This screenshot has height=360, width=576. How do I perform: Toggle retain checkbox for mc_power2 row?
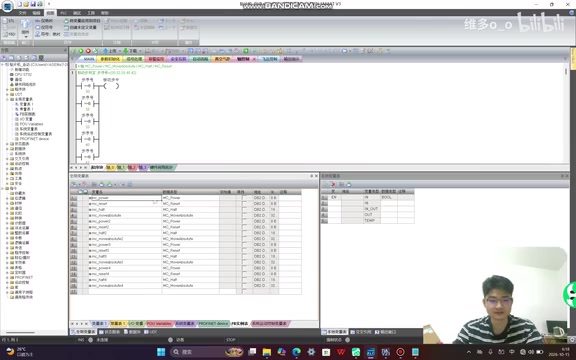(244, 221)
